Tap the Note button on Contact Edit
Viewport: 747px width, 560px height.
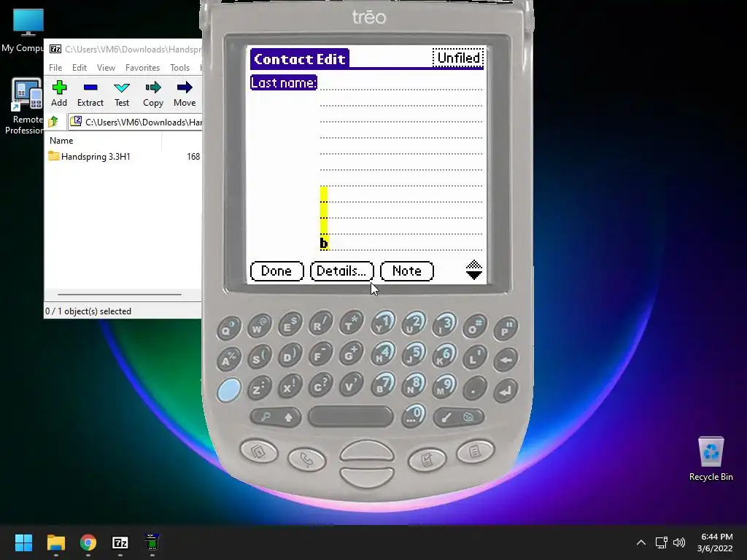pyautogui.click(x=407, y=271)
